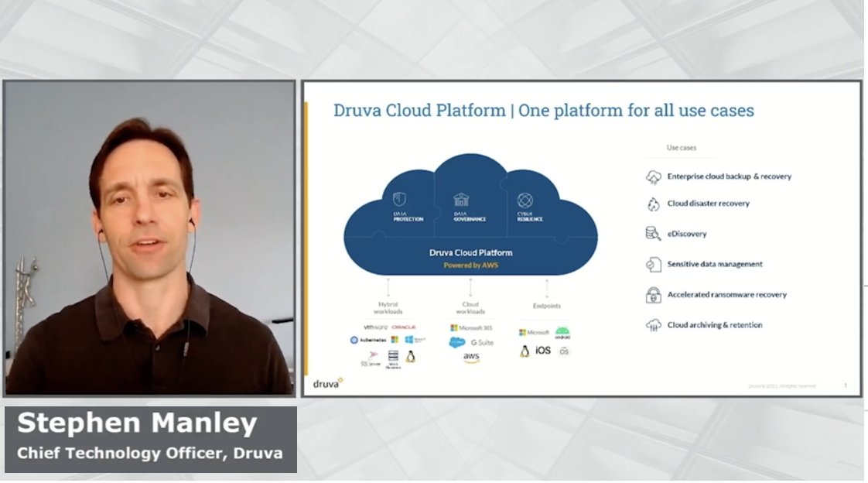The height and width of the screenshot is (483, 868).
Task: Open the Cloud archiving & retention icon
Action: click(x=654, y=325)
